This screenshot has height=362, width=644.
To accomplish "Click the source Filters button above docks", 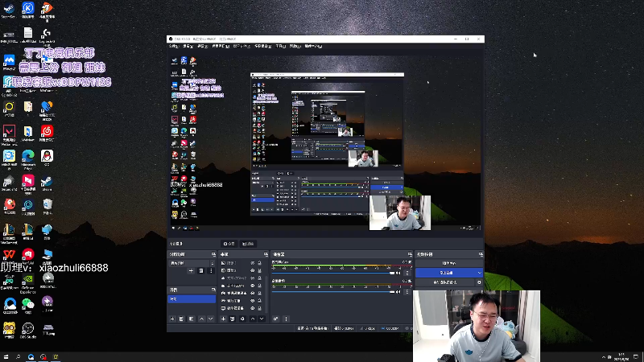I will [248, 244].
